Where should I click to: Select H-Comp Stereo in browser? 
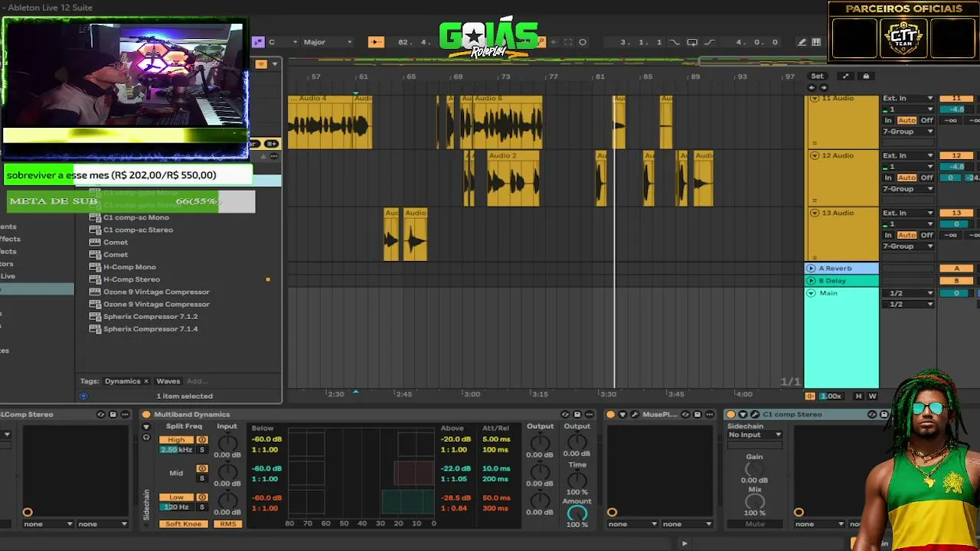coord(132,279)
